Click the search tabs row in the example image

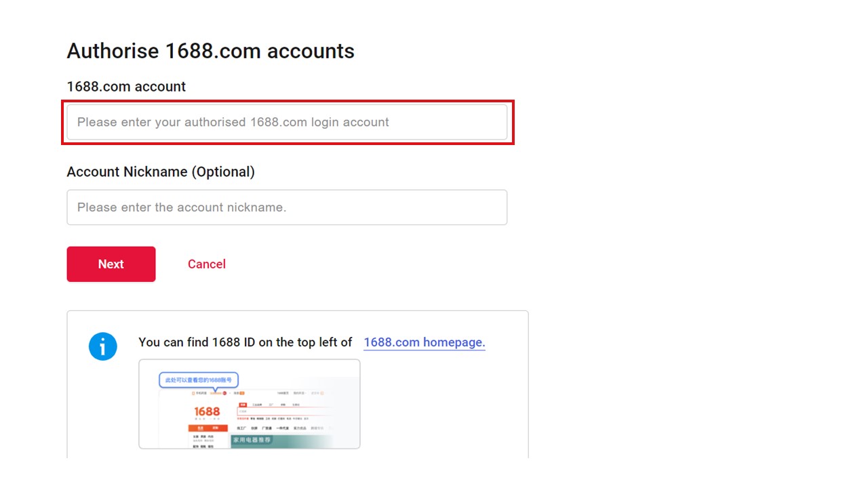(269, 404)
